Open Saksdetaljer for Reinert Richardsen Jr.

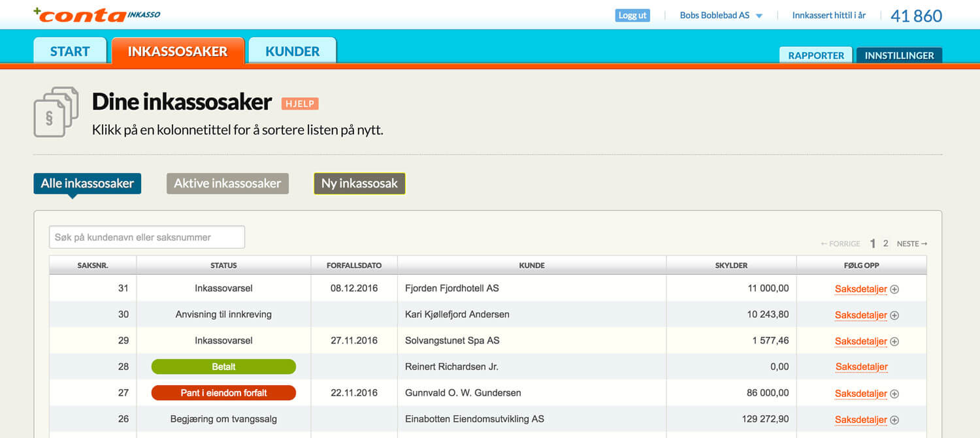(861, 367)
